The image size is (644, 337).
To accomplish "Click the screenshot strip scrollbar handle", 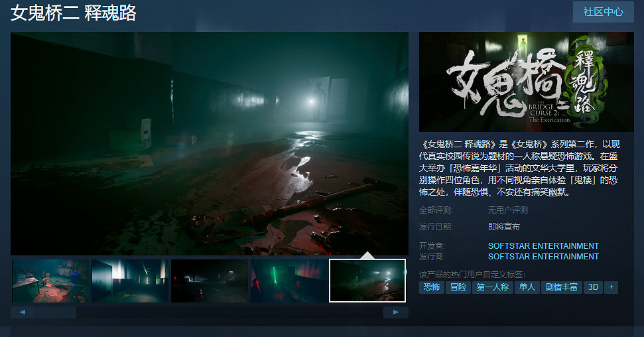I will 56,312.
